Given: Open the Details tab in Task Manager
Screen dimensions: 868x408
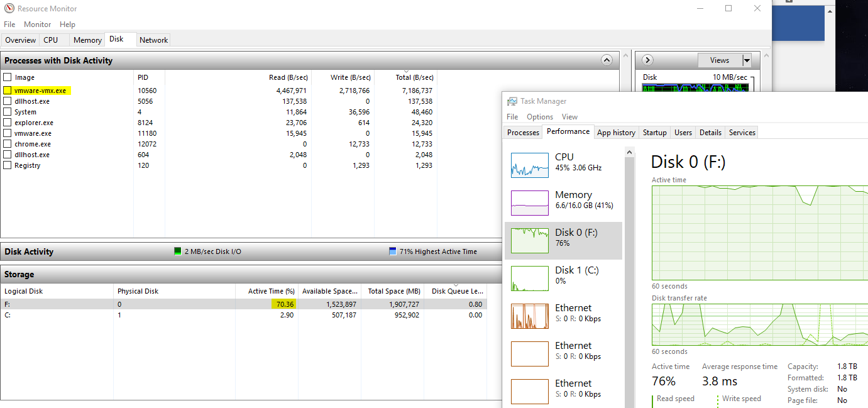Looking at the screenshot, I should [x=710, y=133].
